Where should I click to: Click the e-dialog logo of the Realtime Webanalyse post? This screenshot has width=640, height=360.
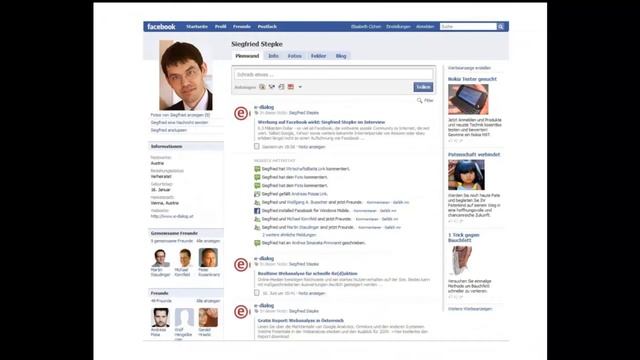241,264
